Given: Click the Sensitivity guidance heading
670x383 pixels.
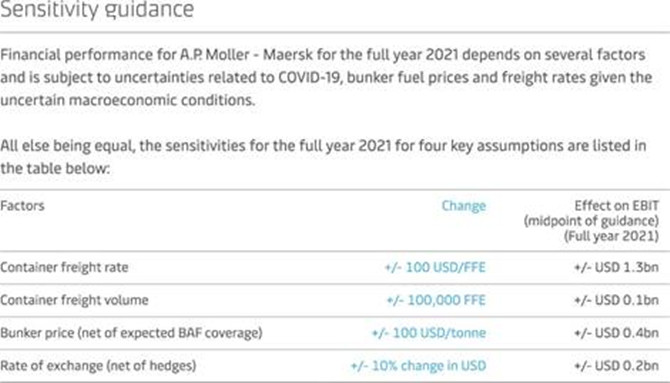Looking at the screenshot, I should coord(97,9).
